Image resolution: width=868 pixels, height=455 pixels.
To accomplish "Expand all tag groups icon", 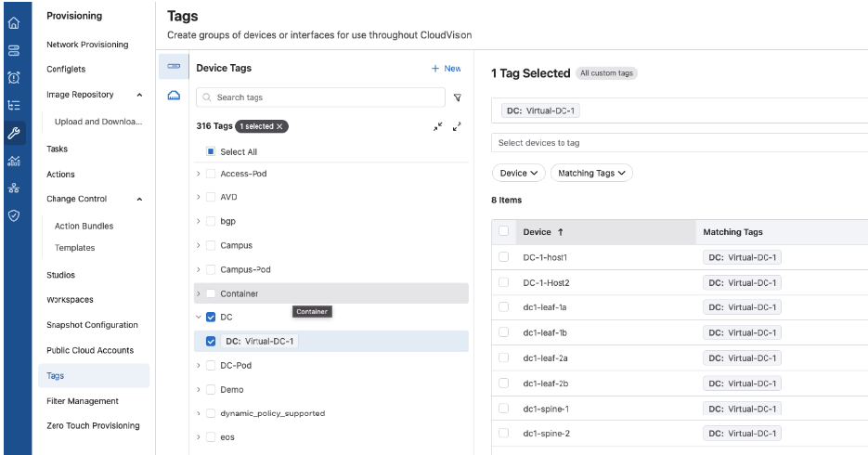I will (x=457, y=127).
